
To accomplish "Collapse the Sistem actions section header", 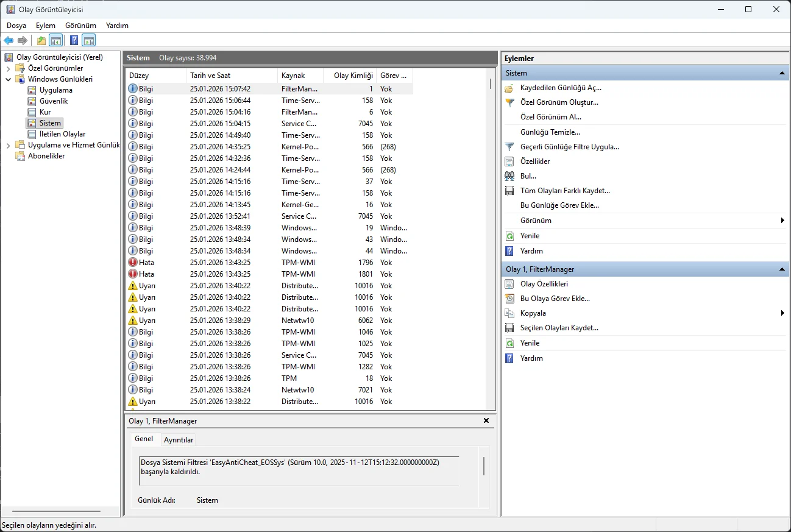I will (x=782, y=73).
